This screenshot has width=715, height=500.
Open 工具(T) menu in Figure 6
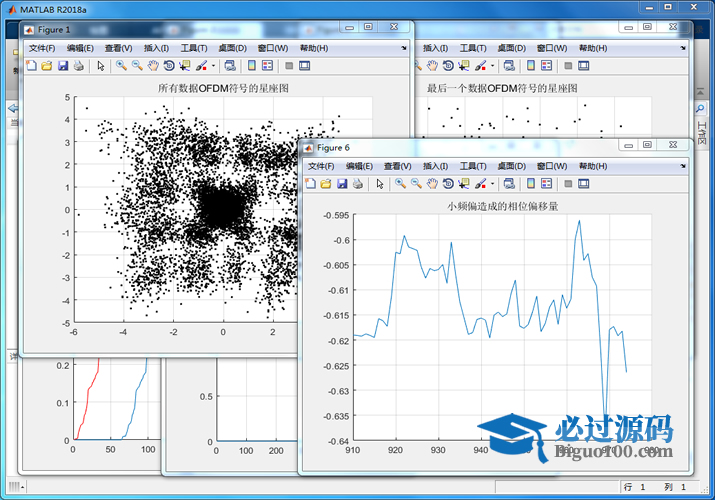473,166
